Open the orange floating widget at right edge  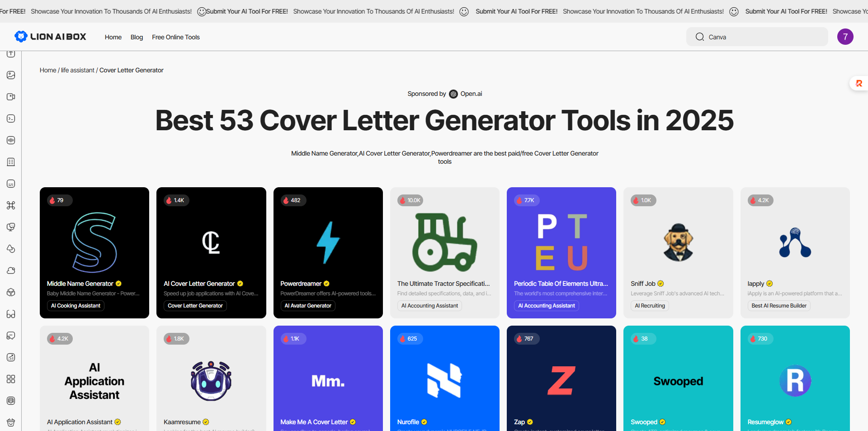click(859, 83)
